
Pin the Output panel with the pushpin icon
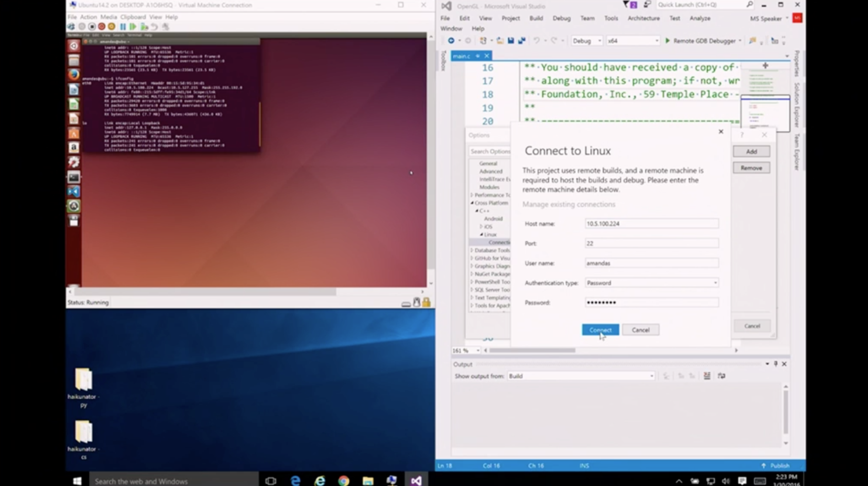point(776,364)
